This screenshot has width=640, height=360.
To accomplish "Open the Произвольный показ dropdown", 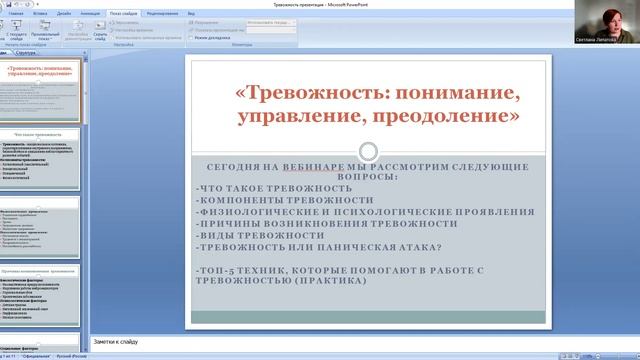I will click(45, 30).
